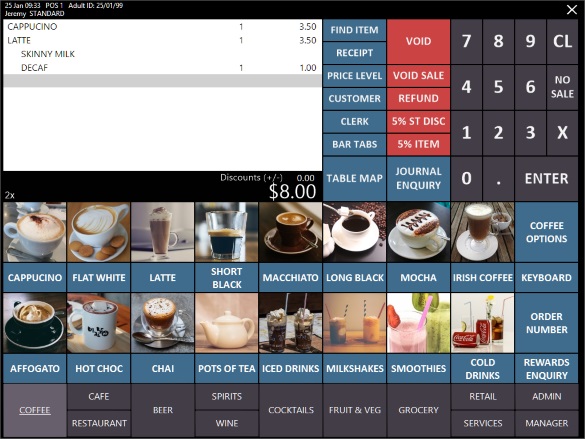Image resolution: width=585 pixels, height=439 pixels.
Task: Select the Flat White photo tile
Action: click(x=98, y=232)
